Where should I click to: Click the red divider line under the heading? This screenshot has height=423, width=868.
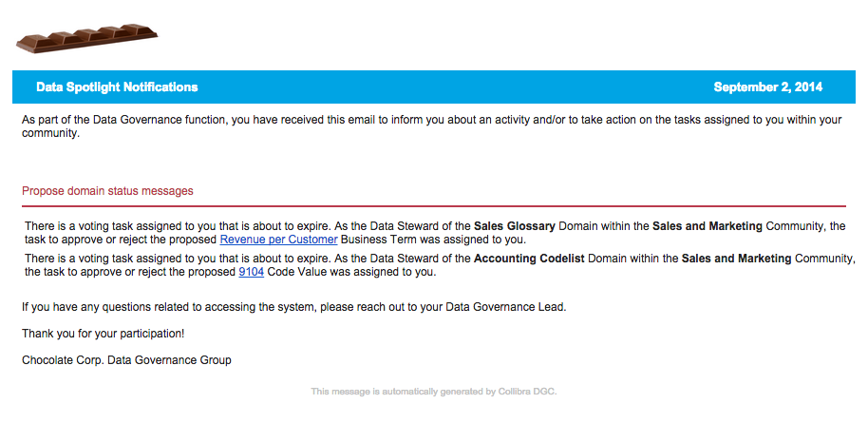(433, 206)
